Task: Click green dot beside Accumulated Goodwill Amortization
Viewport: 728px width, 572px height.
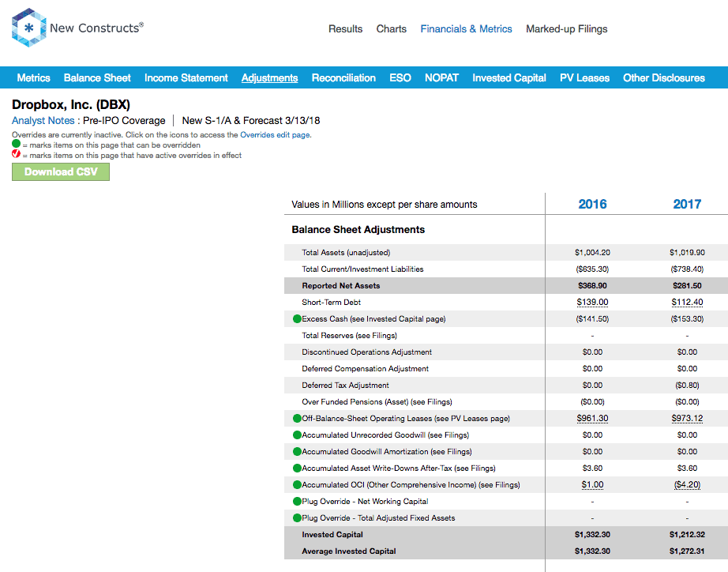Action: click(x=297, y=452)
